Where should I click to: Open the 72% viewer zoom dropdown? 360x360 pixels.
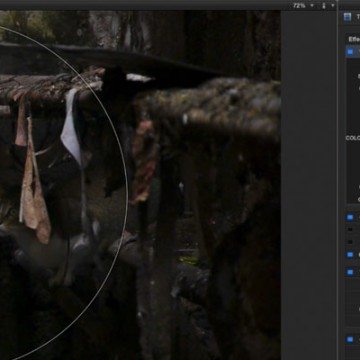pyautogui.click(x=303, y=5)
